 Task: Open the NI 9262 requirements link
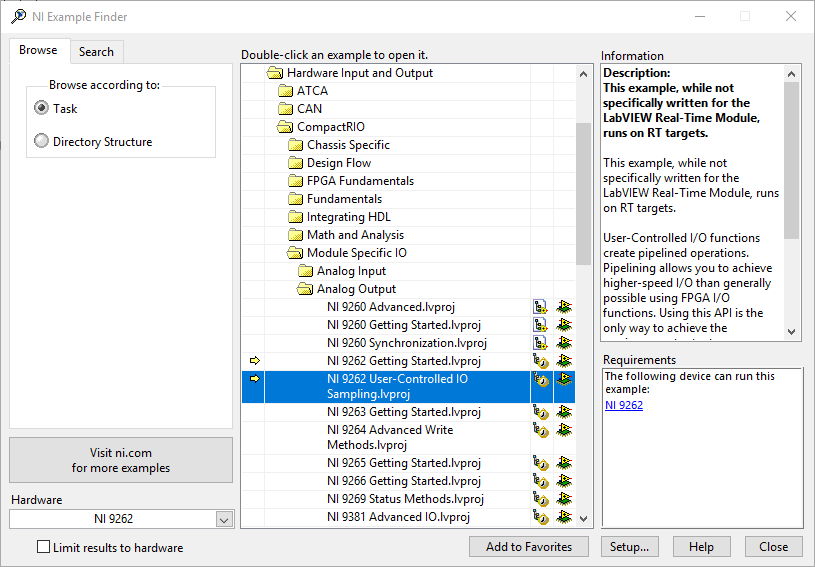(624, 405)
